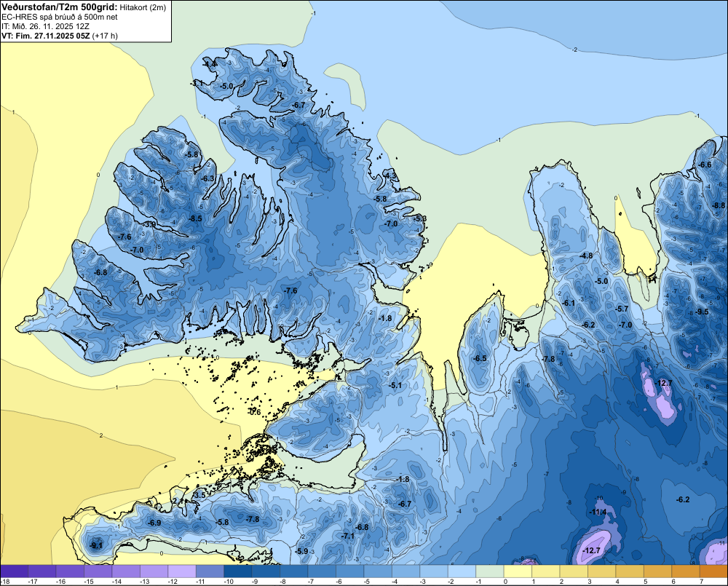Click the '-5' legend scale label
Image resolution: width=728 pixels, height=586 pixels.
(367, 582)
